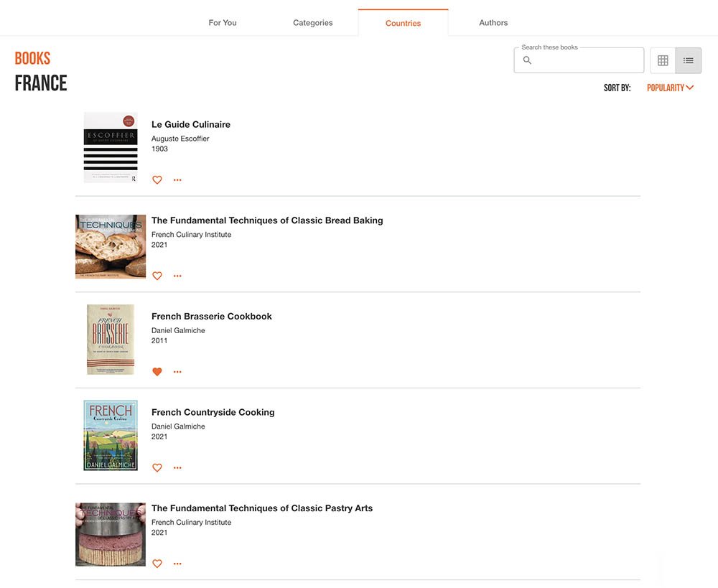Open more options for Classic Bread Baking
718x588 pixels.
(x=177, y=276)
